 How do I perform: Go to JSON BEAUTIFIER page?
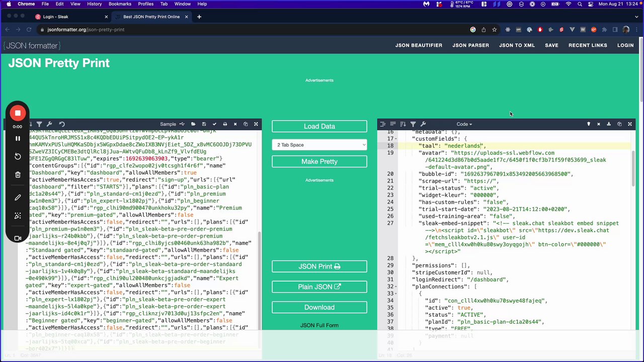tap(419, 45)
